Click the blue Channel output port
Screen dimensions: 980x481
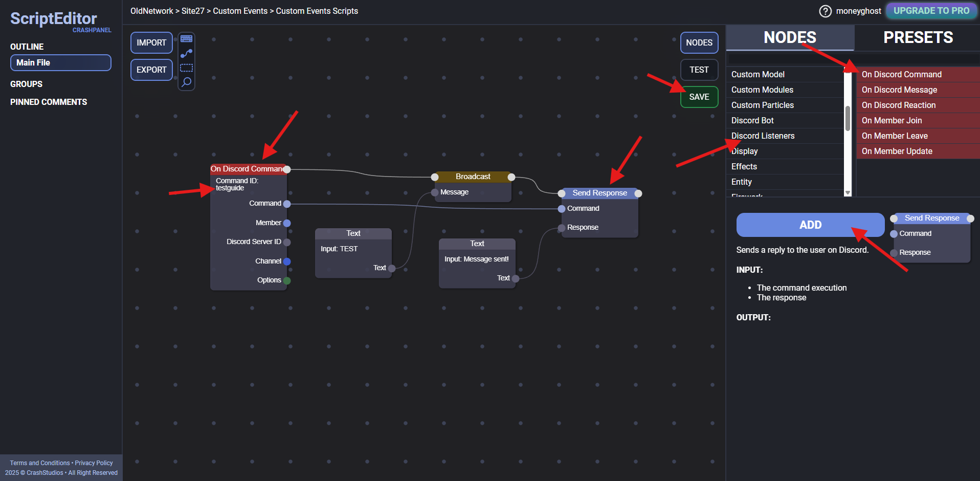287,261
